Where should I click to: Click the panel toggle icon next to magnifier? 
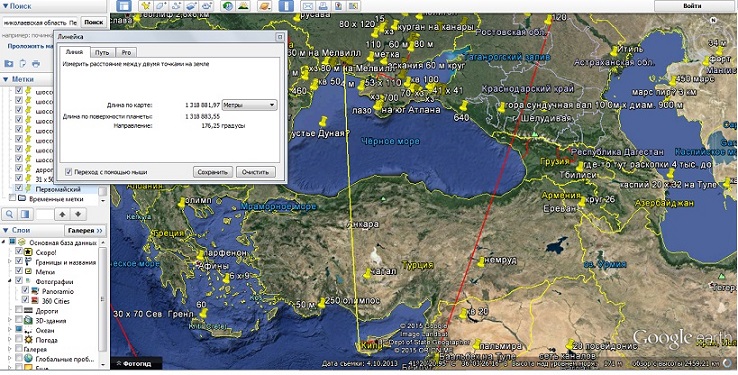(x=25, y=215)
